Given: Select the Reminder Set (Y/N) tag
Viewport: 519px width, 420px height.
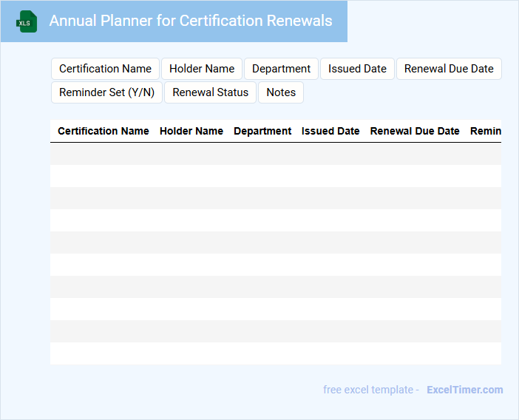Looking at the screenshot, I should [x=106, y=92].
